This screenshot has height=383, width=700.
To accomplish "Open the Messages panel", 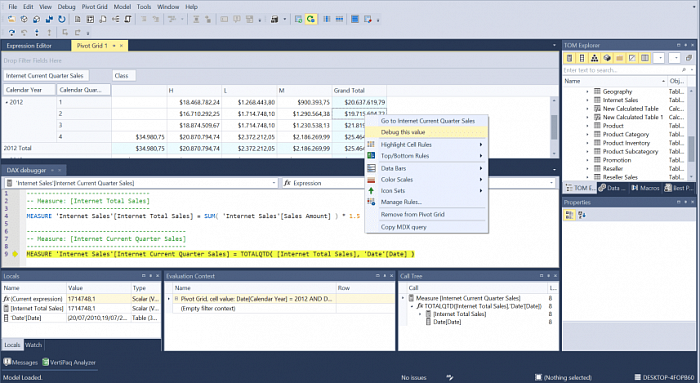I will [x=21, y=362].
